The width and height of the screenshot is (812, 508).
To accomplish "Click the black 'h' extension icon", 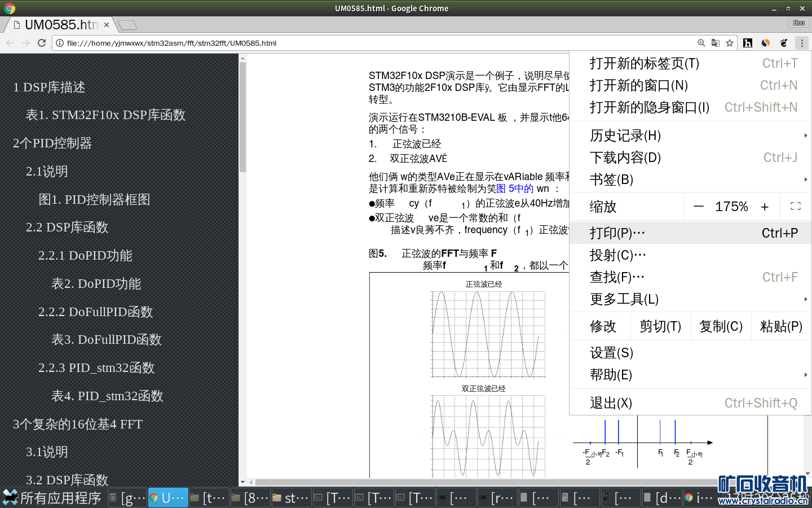I will (748, 43).
